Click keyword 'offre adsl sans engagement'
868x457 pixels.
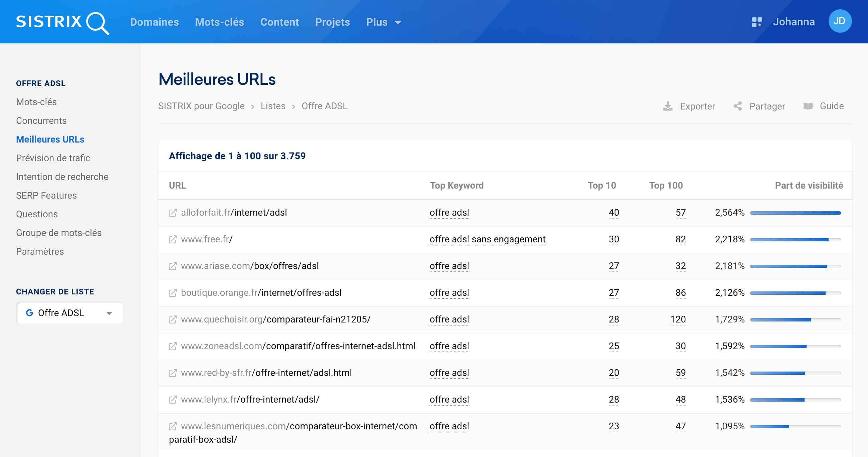point(487,239)
